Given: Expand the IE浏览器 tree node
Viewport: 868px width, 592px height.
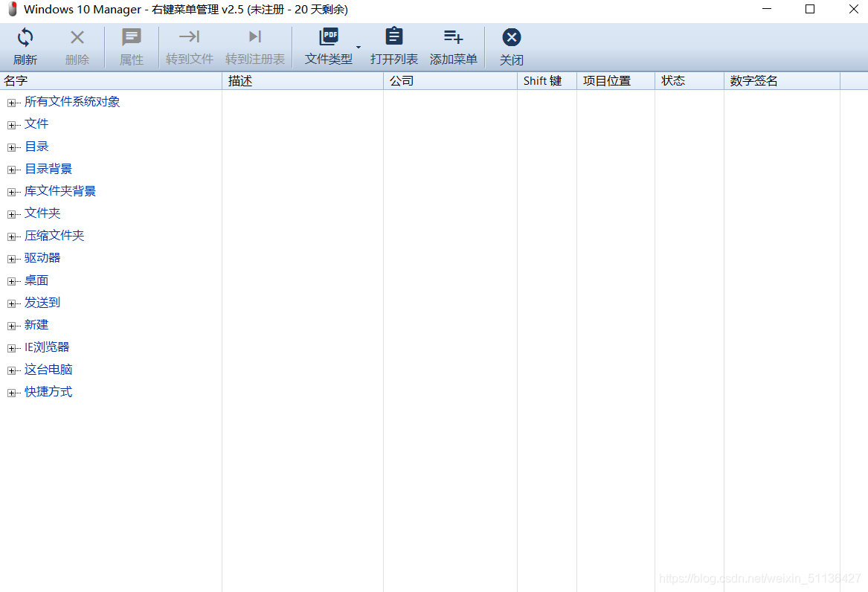Looking at the screenshot, I should tap(11, 348).
